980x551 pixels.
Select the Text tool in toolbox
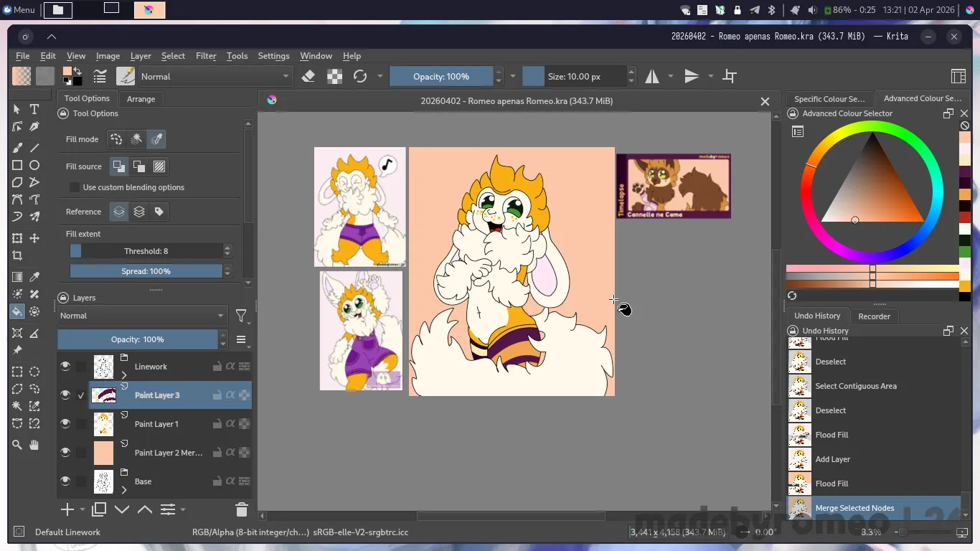click(x=34, y=109)
